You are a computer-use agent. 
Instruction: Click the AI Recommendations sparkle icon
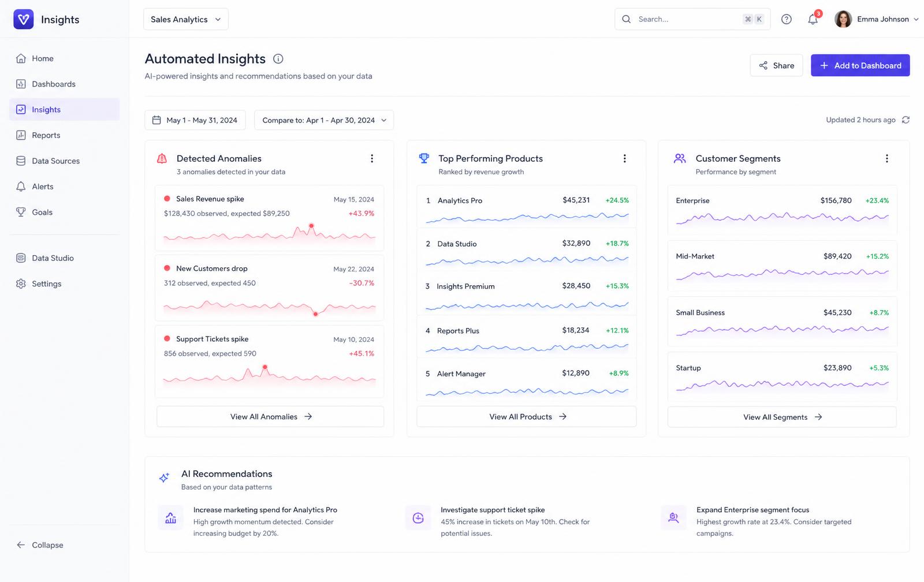tap(164, 477)
